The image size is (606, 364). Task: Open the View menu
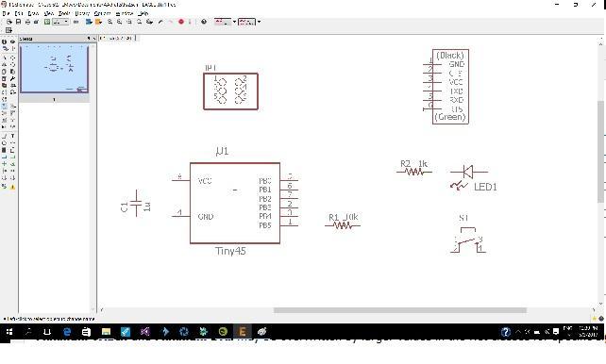point(48,13)
